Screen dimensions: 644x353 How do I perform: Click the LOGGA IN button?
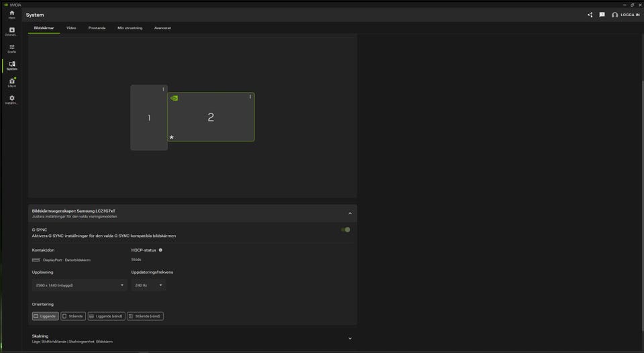(x=625, y=15)
